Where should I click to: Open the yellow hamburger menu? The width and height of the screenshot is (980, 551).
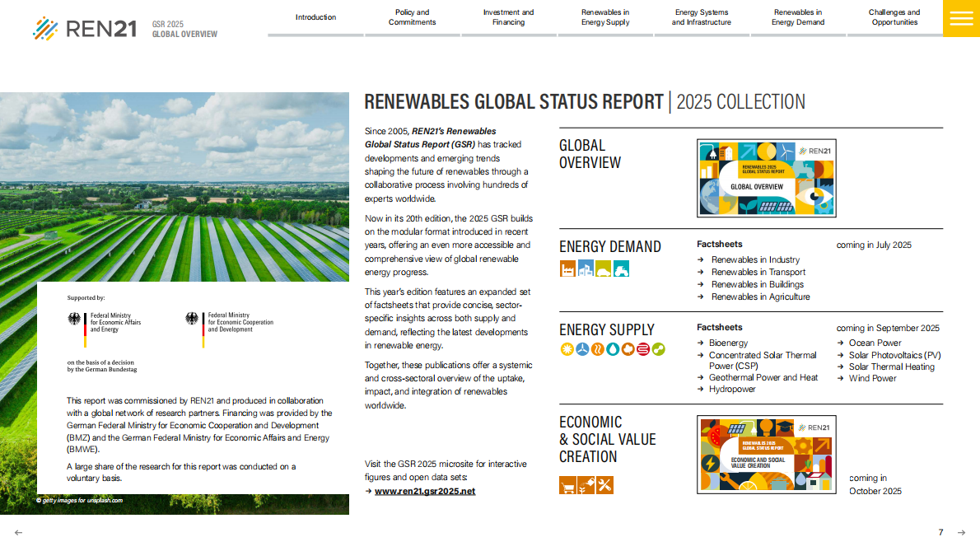coord(961,18)
